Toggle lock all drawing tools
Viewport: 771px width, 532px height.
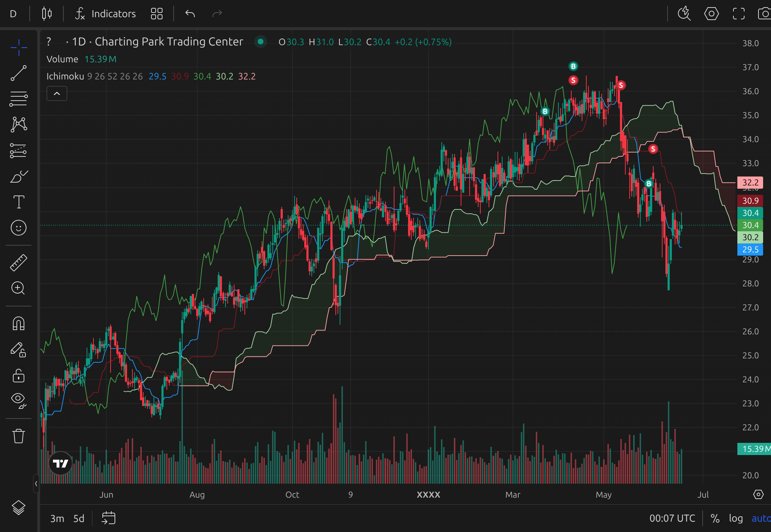[x=18, y=376]
